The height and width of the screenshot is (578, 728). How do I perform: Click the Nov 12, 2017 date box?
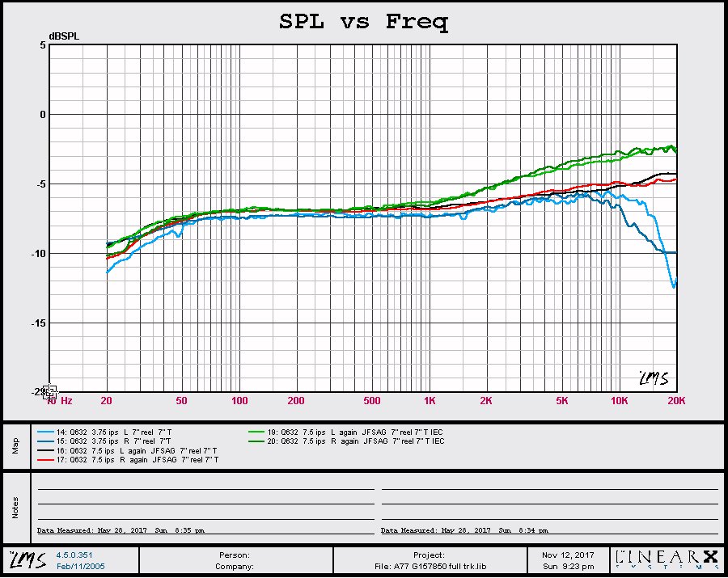(566, 555)
